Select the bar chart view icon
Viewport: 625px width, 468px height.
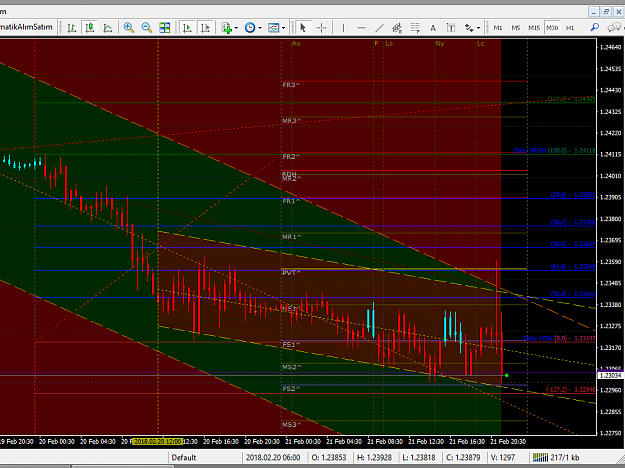point(72,28)
